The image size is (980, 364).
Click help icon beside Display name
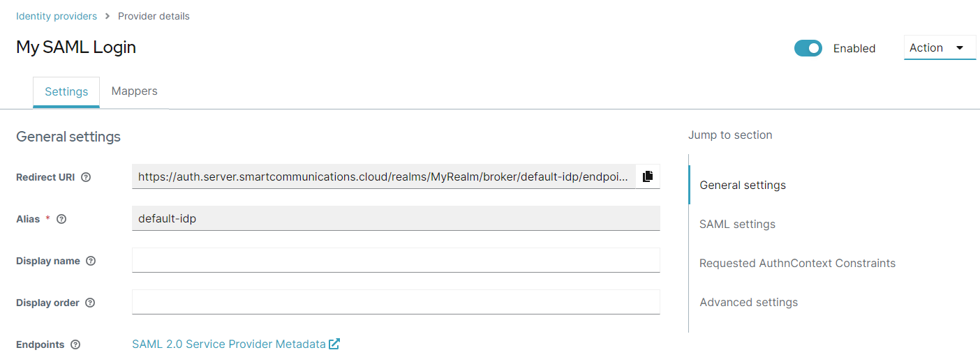coord(91,261)
